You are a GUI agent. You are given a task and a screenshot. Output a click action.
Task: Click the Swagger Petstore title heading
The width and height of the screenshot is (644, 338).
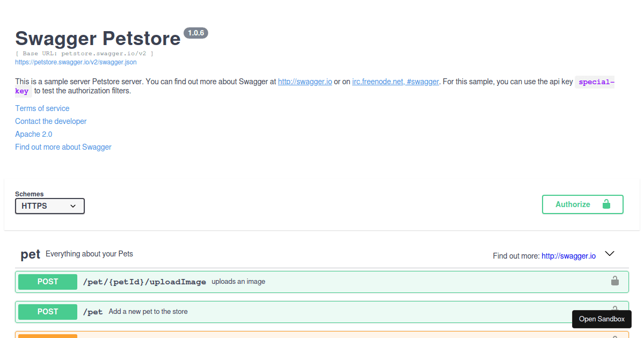98,38
